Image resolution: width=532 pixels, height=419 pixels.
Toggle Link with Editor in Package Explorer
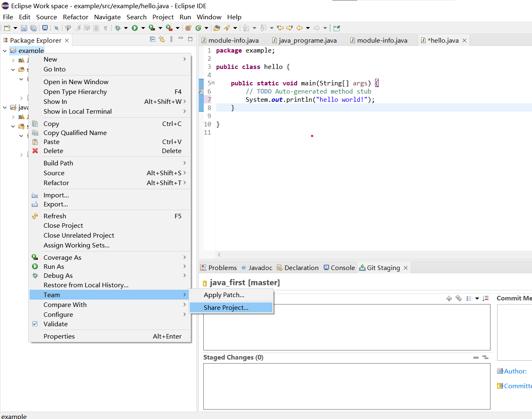pos(162,39)
